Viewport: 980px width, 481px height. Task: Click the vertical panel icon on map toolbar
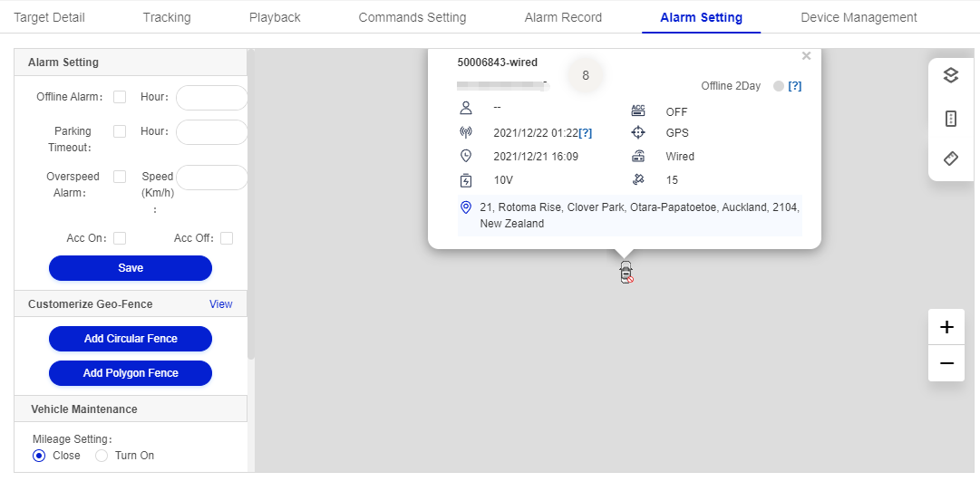[x=950, y=119]
